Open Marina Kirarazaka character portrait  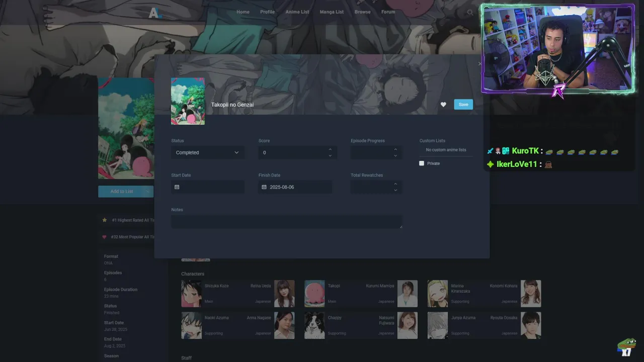(x=438, y=294)
